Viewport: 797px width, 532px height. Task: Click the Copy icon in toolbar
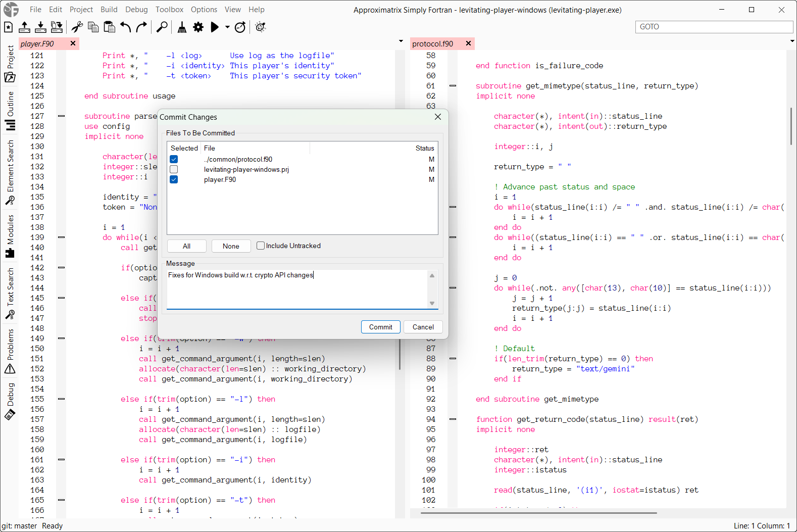93,27
